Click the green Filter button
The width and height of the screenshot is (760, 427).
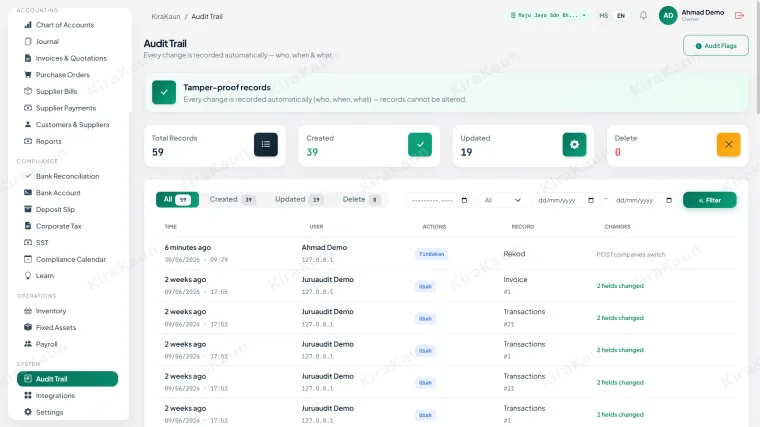710,200
